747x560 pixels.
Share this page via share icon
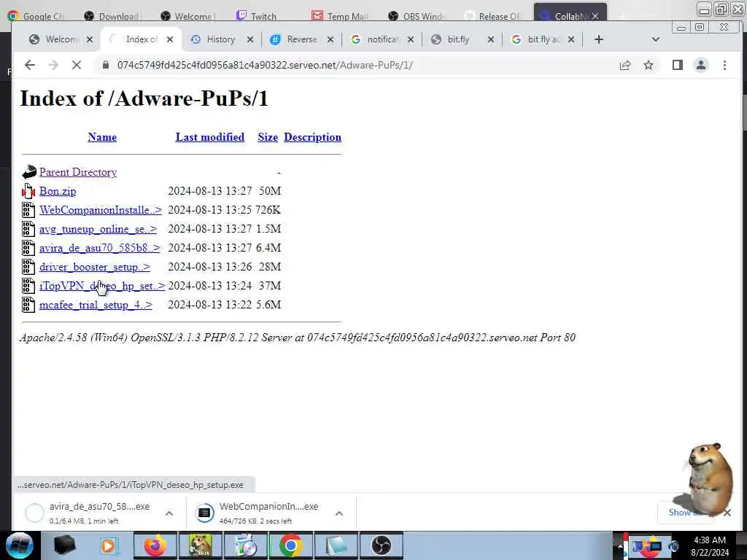625,65
